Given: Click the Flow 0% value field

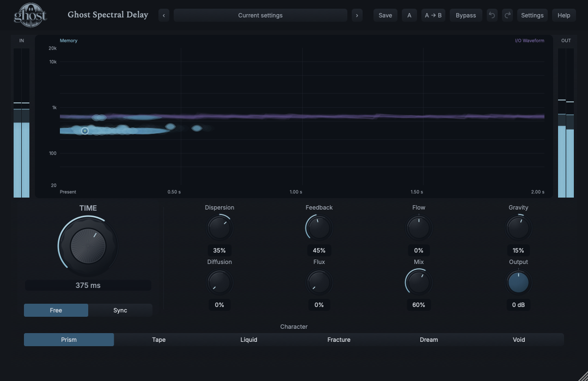Looking at the screenshot, I should (x=419, y=250).
